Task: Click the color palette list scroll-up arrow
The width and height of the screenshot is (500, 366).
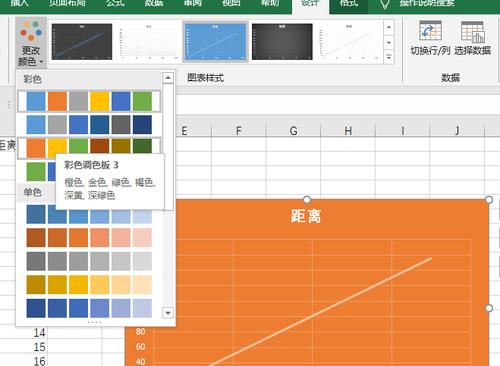Action: pyautogui.click(x=168, y=78)
